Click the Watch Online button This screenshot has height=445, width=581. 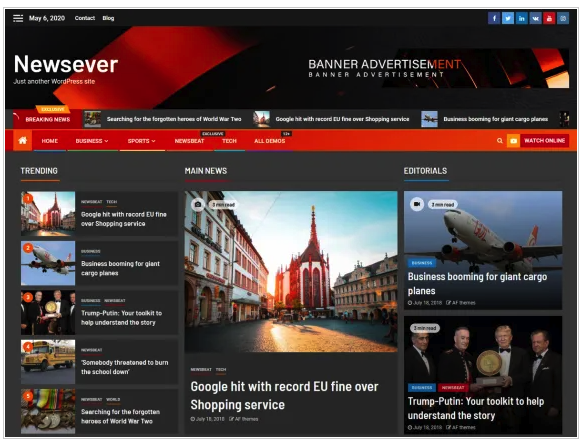click(544, 141)
